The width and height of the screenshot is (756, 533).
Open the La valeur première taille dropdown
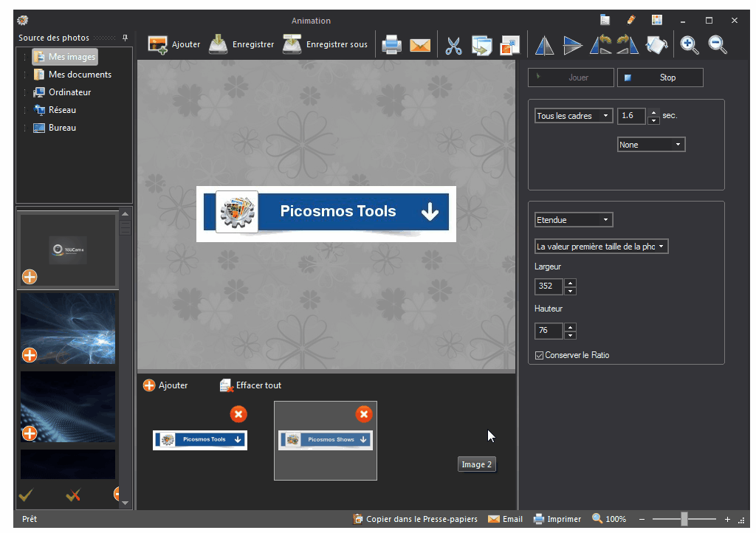click(x=601, y=247)
